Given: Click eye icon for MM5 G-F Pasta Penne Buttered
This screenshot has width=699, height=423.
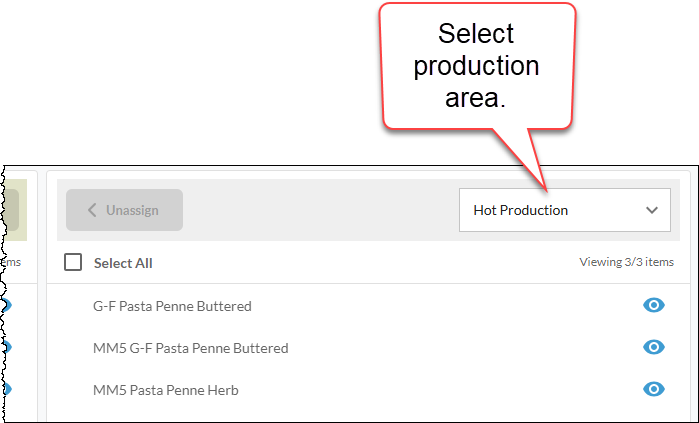Looking at the screenshot, I should click(654, 347).
